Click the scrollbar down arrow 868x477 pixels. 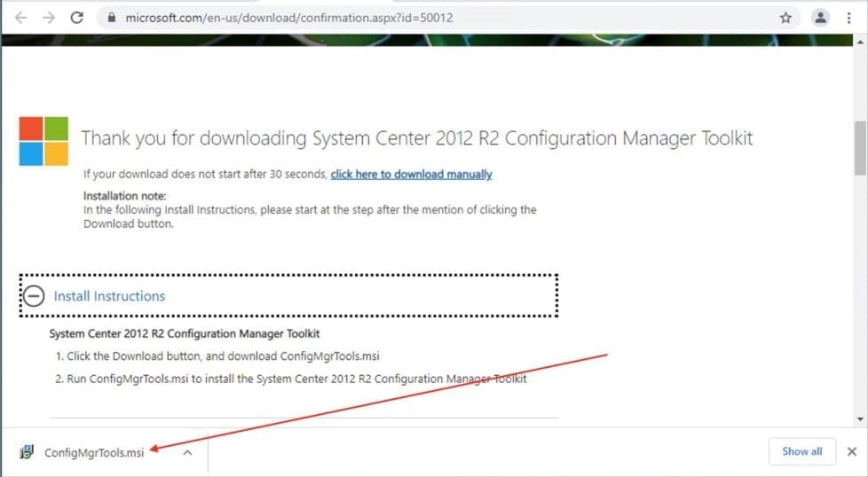pos(859,418)
